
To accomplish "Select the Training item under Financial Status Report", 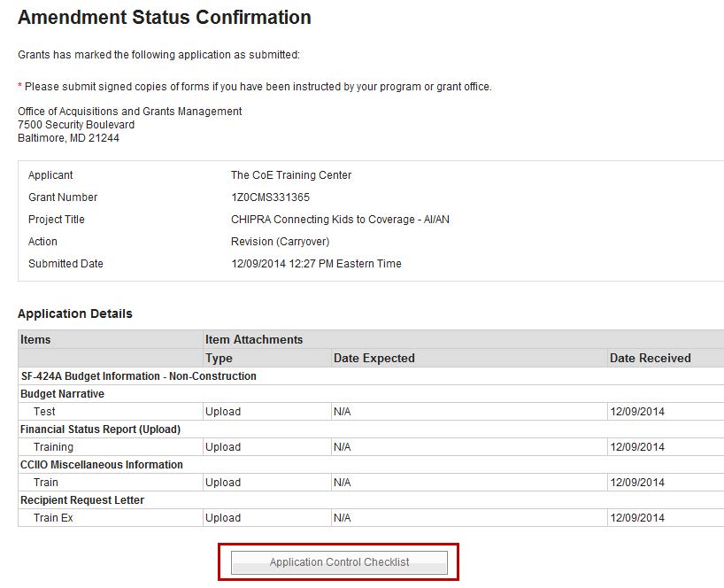I will [53, 447].
